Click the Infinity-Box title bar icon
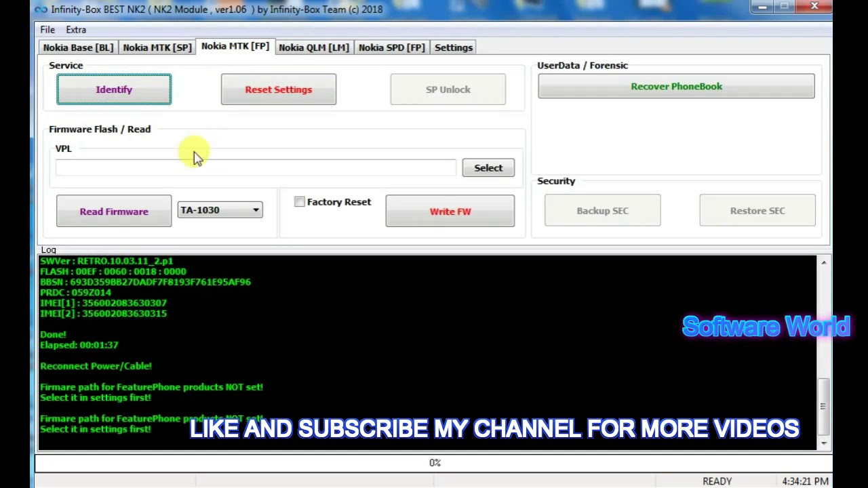868x488 pixels. [41, 9]
